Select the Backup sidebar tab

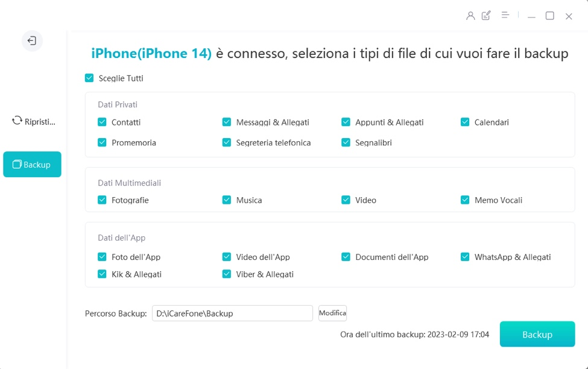[x=32, y=165]
